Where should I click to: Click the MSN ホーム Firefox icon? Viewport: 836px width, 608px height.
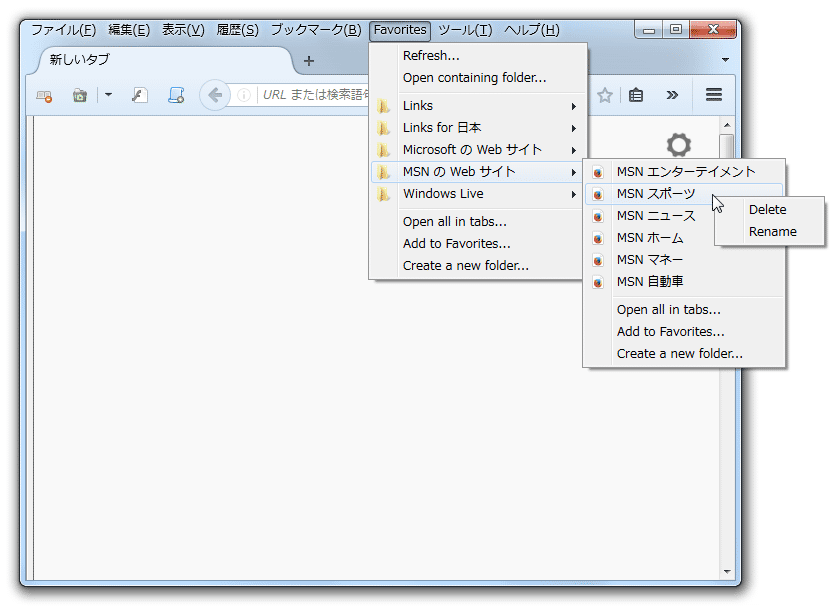click(598, 238)
